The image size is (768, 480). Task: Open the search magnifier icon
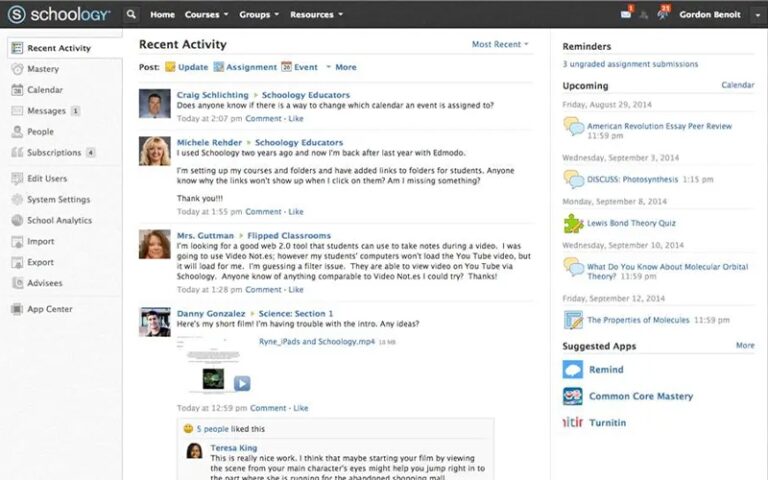pyautogui.click(x=131, y=14)
